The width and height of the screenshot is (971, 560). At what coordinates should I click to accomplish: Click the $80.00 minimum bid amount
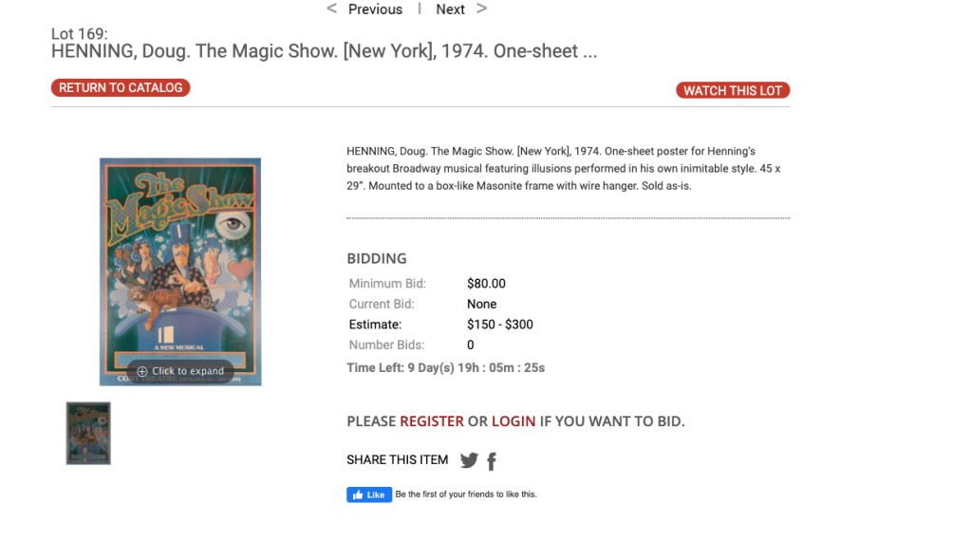[486, 284]
